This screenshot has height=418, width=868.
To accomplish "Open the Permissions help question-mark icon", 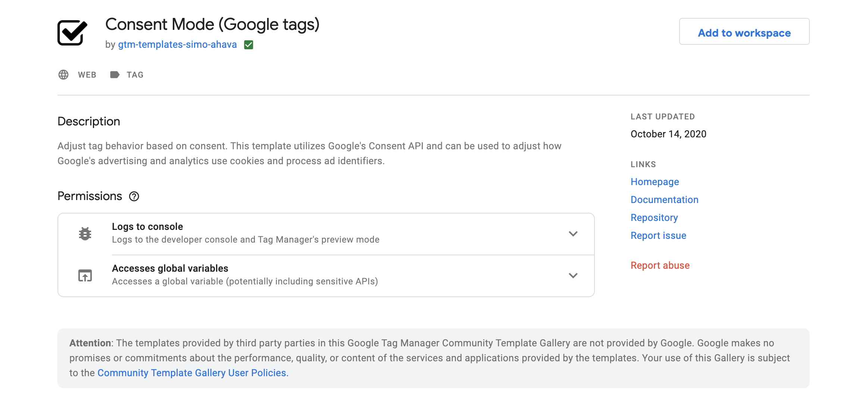I will coord(134,196).
